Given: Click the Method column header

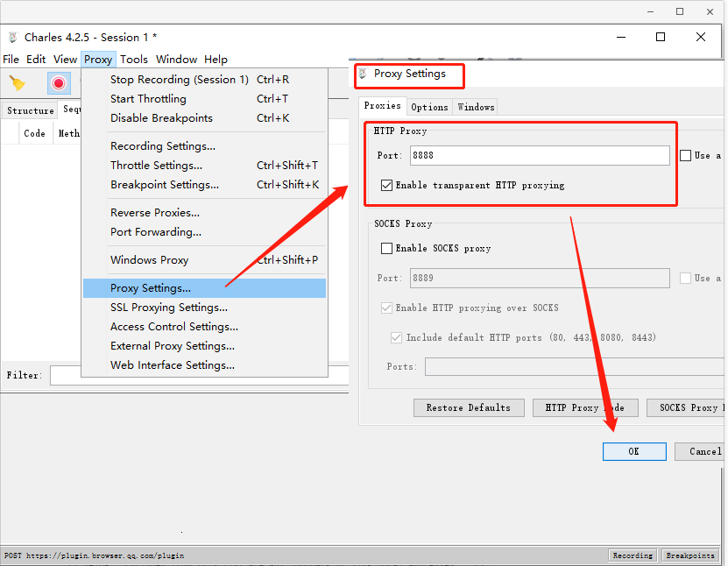Looking at the screenshot, I should (68, 134).
